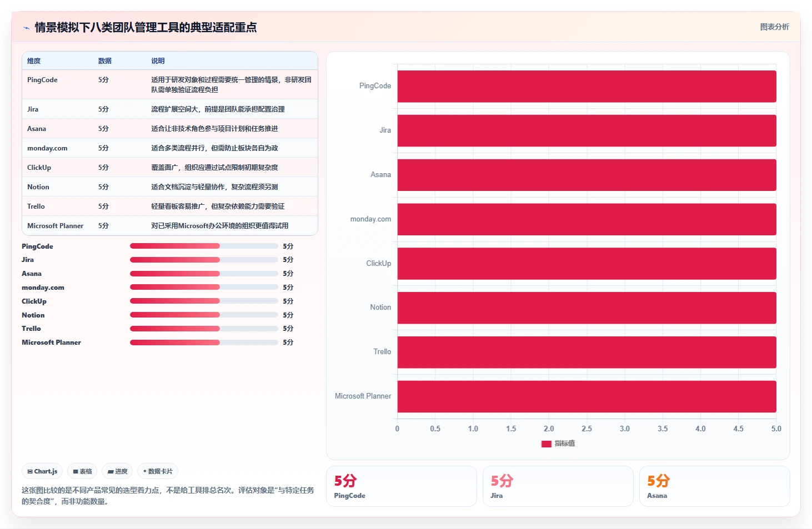Click description 覆盖面广 in ClickUp row
The image size is (812, 529).
tap(214, 168)
